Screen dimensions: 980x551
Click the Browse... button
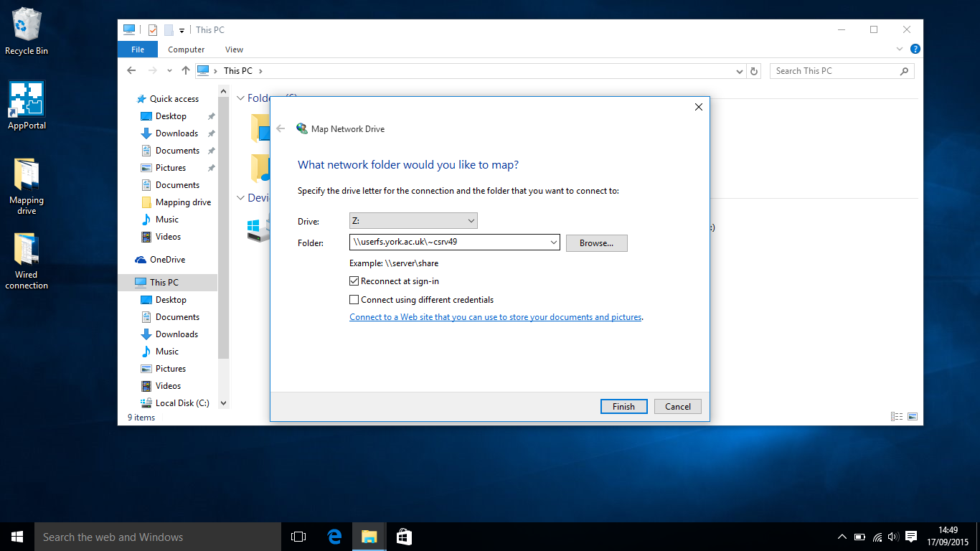pyautogui.click(x=596, y=243)
